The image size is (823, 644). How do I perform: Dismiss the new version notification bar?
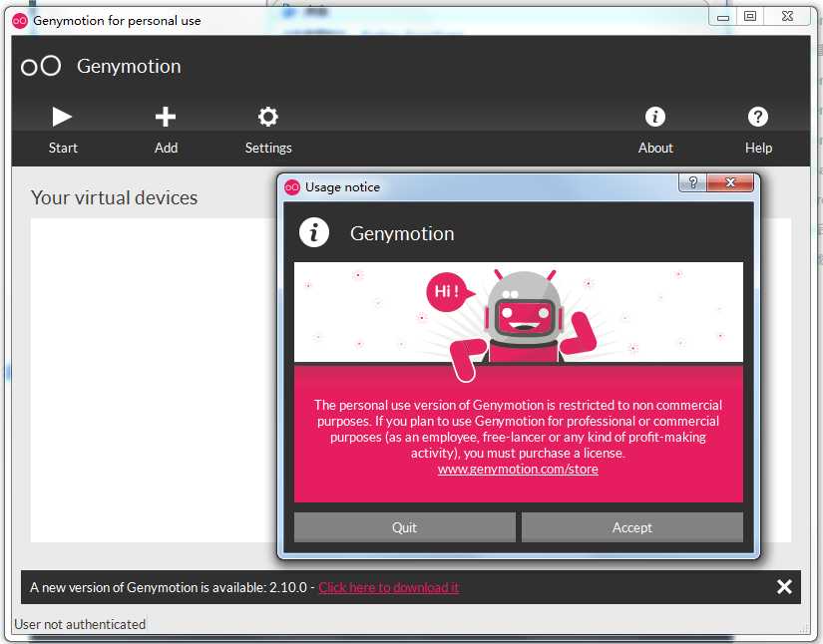pyautogui.click(x=784, y=587)
